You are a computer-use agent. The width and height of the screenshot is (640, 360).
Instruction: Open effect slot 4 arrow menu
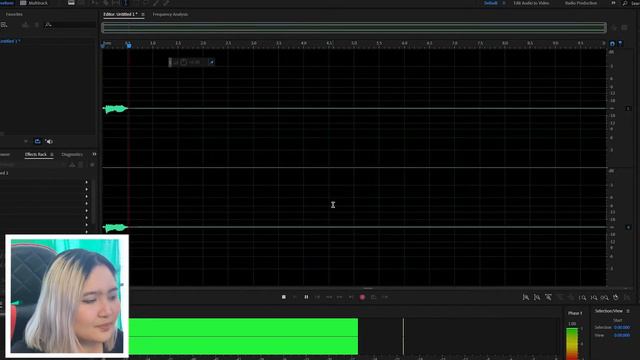point(87,204)
